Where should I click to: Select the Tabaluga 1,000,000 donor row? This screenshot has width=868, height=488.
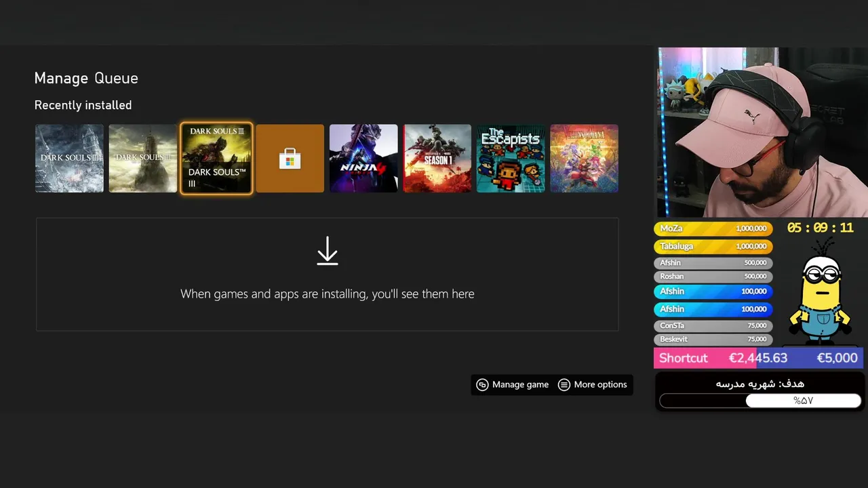tap(713, 247)
